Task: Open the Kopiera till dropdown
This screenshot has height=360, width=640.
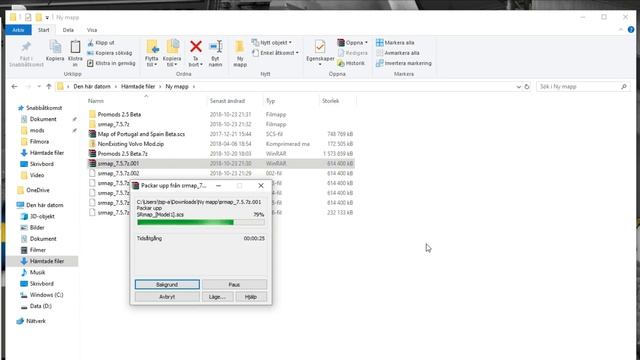Action: coord(172,53)
